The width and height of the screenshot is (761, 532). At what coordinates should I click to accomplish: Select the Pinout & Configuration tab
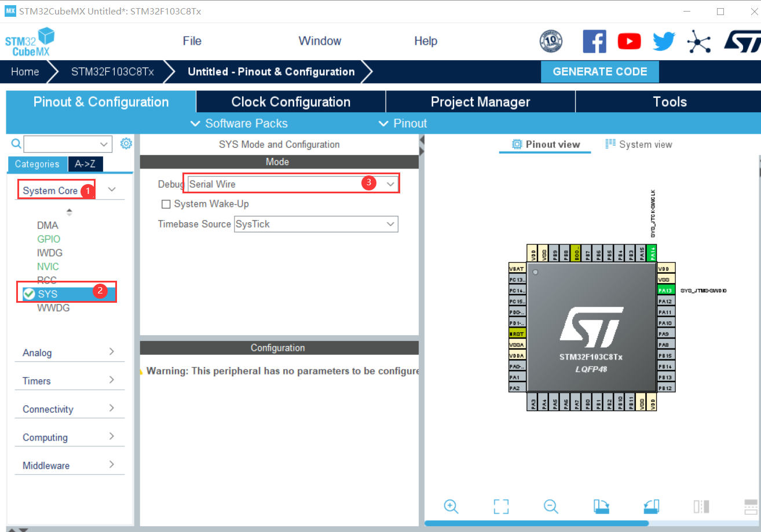(101, 102)
